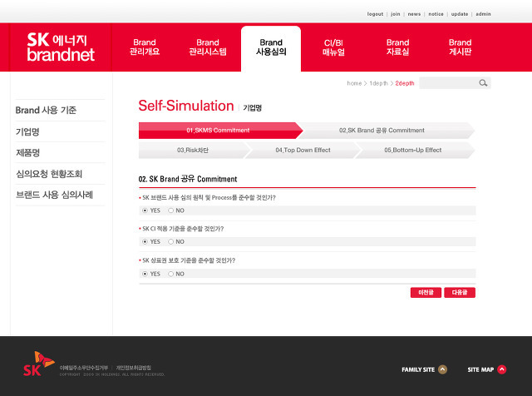The width and height of the screenshot is (532, 396).
Task: Click the 다음글 button
Action: coord(460,292)
